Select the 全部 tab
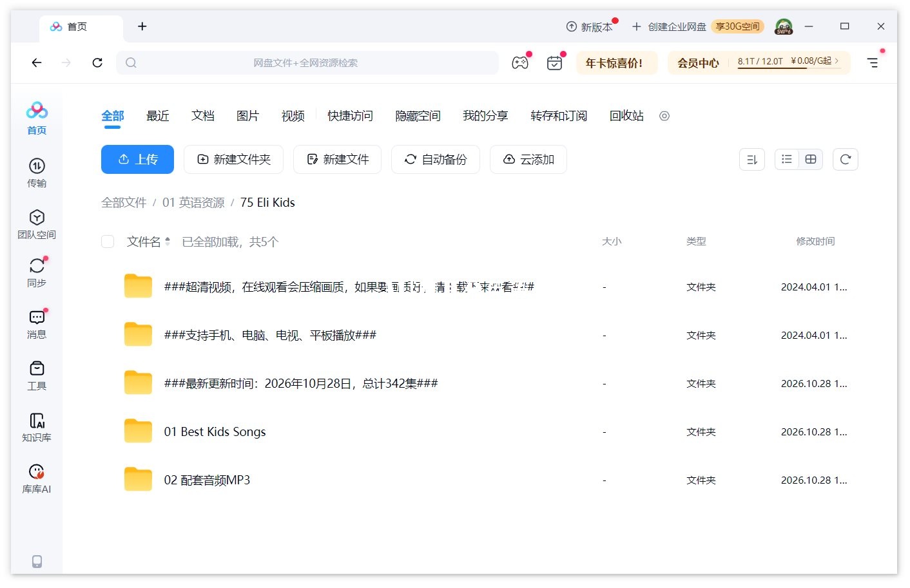This screenshot has width=910, height=588. click(113, 116)
